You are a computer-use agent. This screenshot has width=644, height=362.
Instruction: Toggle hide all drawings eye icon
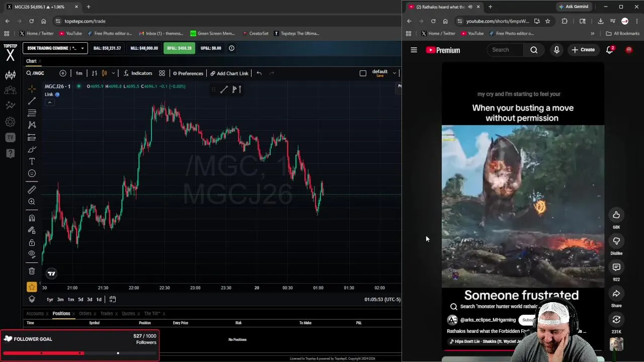(x=32, y=254)
